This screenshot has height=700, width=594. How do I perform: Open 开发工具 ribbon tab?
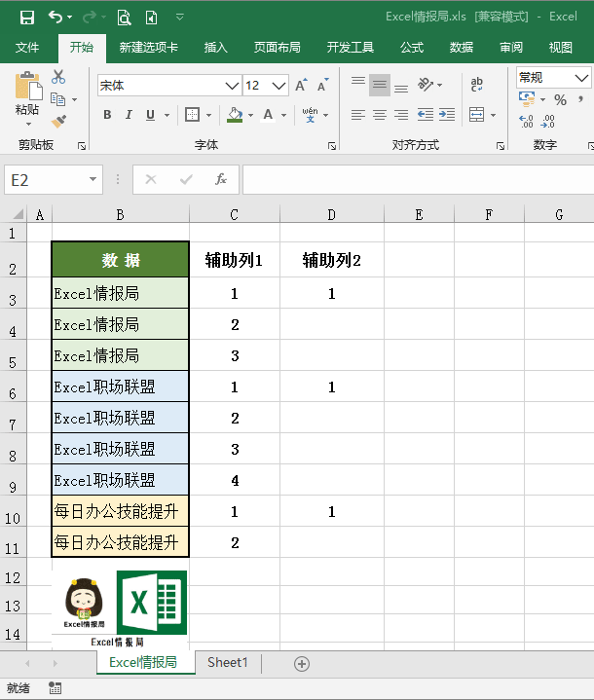click(351, 48)
